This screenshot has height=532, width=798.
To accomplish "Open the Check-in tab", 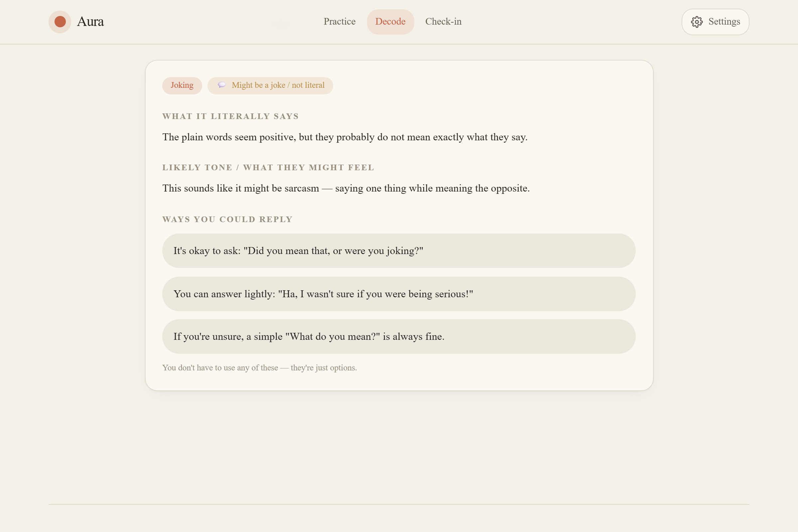I will point(443,22).
